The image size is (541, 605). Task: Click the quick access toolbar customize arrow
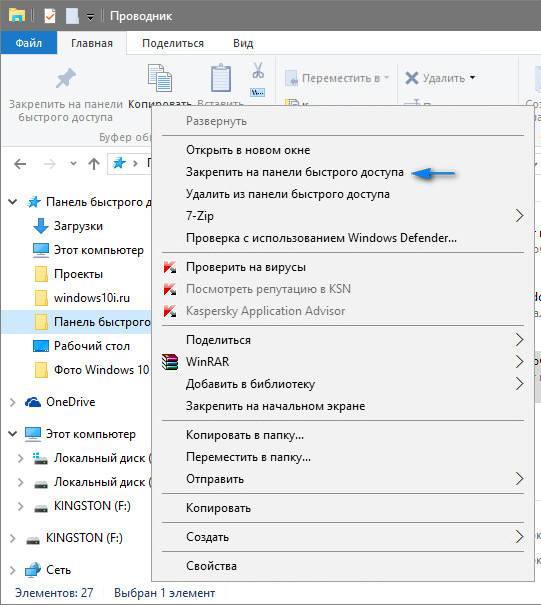point(90,17)
